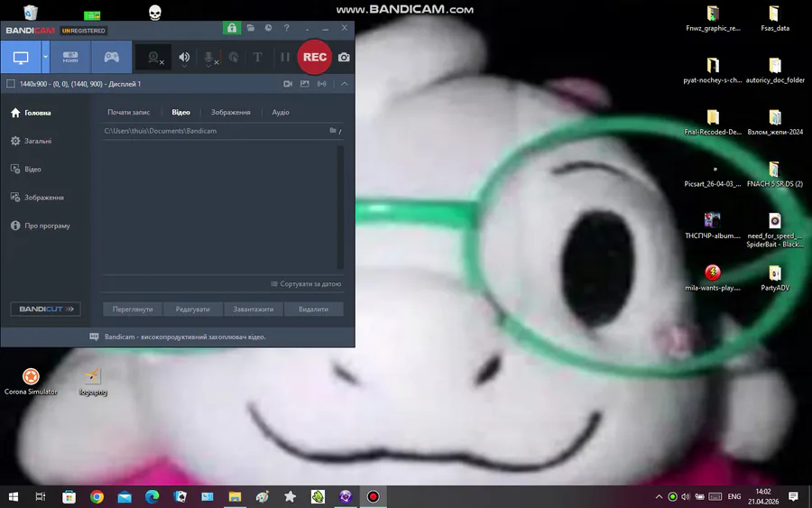Switch ENG input language in taskbar
Viewport: 812px width, 508px height.
(x=734, y=496)
